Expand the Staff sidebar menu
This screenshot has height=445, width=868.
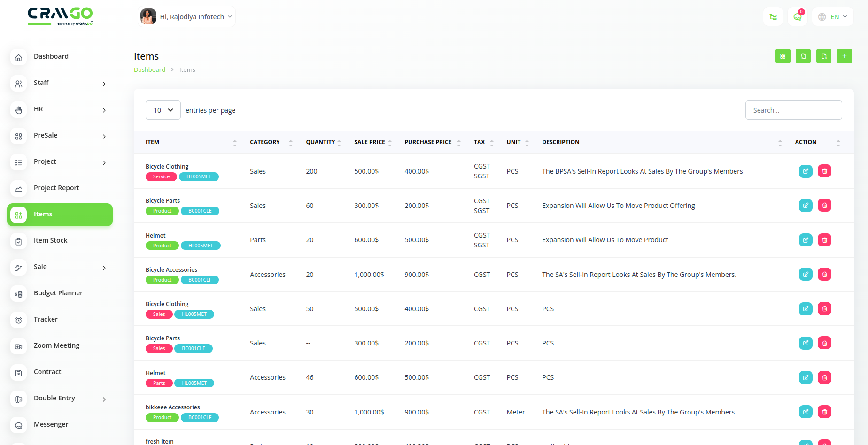(x=60, y=83)
